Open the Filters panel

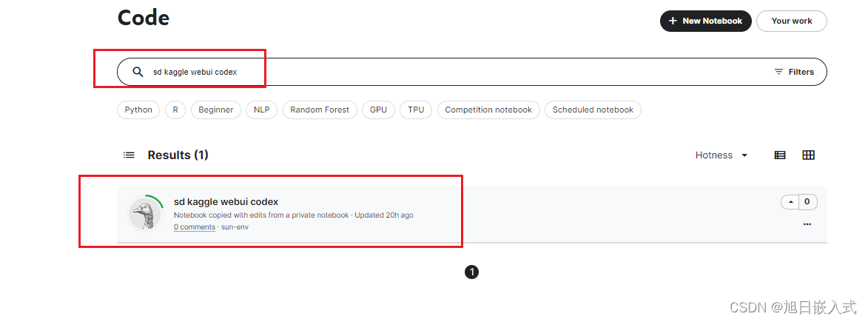click(794, 72)
